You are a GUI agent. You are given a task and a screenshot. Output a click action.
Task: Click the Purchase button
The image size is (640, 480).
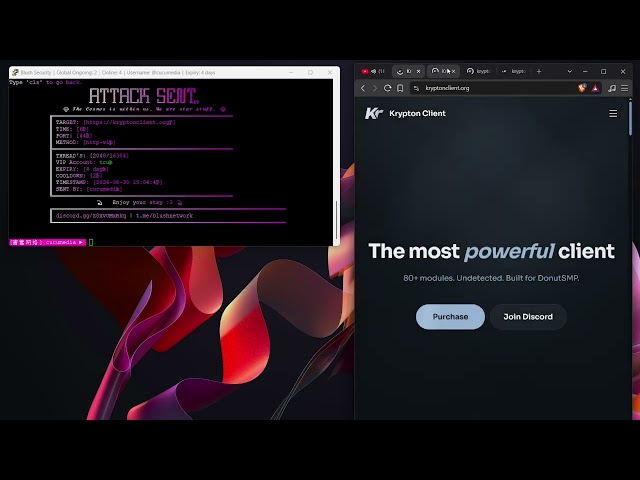pyautogui.click(x=450, y=317)
